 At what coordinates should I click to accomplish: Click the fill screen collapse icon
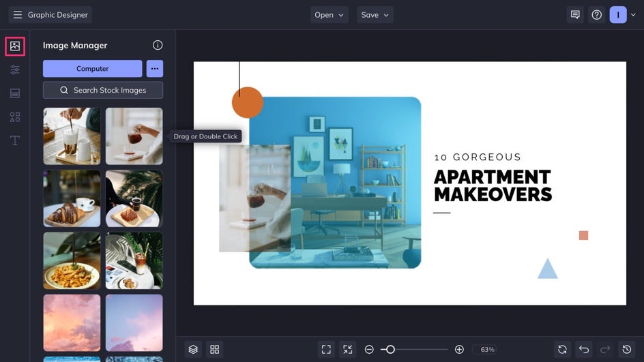click(347, 349)
